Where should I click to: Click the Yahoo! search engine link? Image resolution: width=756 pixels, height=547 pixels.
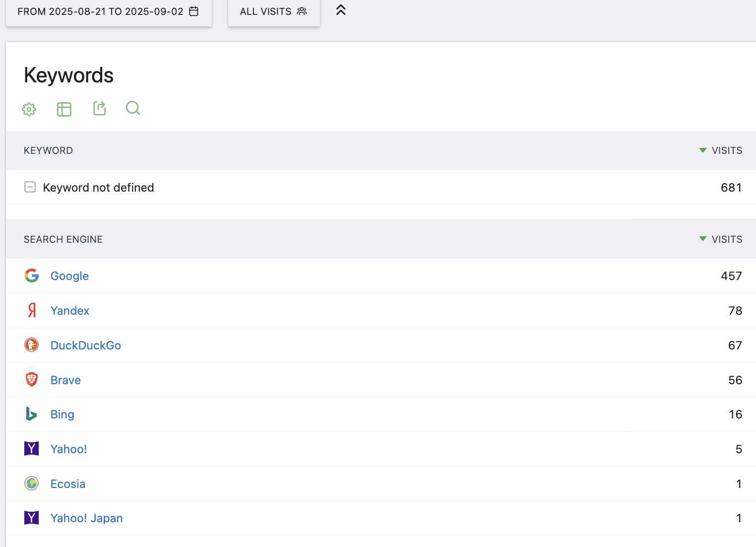click(68, 449)
